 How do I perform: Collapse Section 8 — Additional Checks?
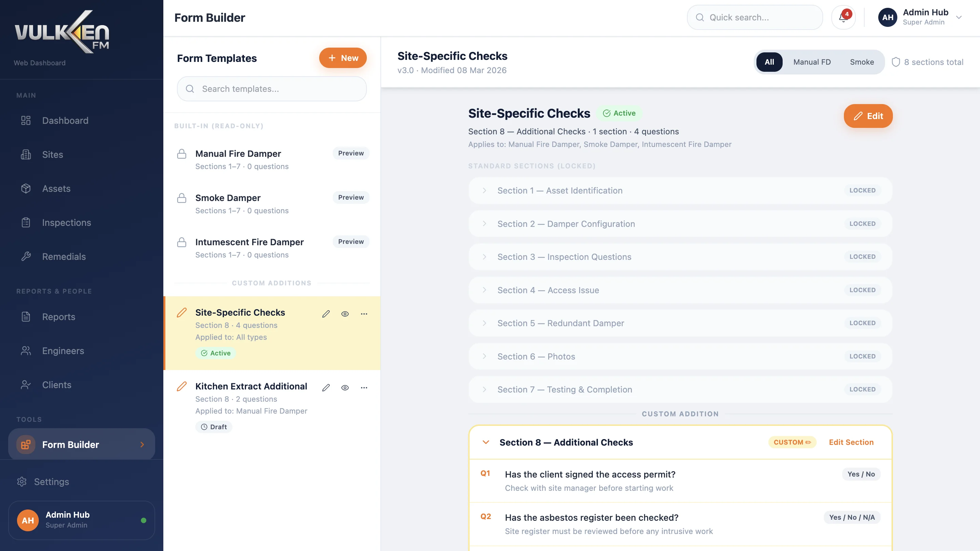click(x=486, y=442)
